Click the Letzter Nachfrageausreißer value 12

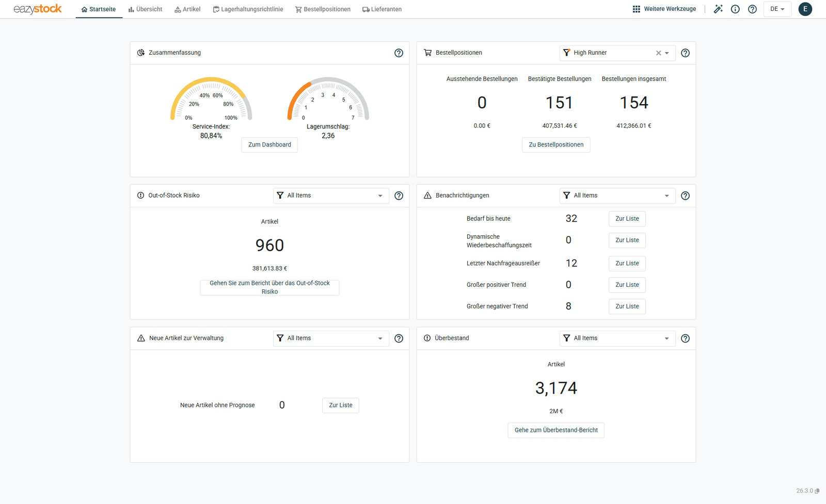tap(571, 264)
